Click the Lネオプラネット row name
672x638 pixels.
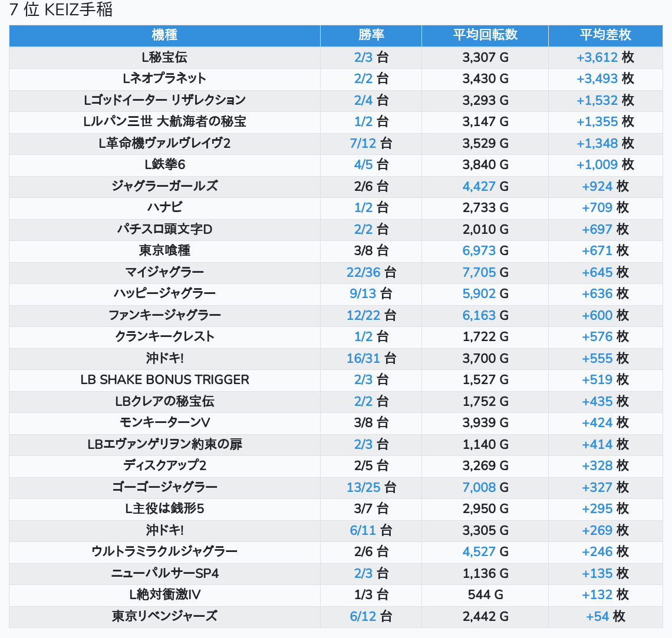[x=164, y=78]
